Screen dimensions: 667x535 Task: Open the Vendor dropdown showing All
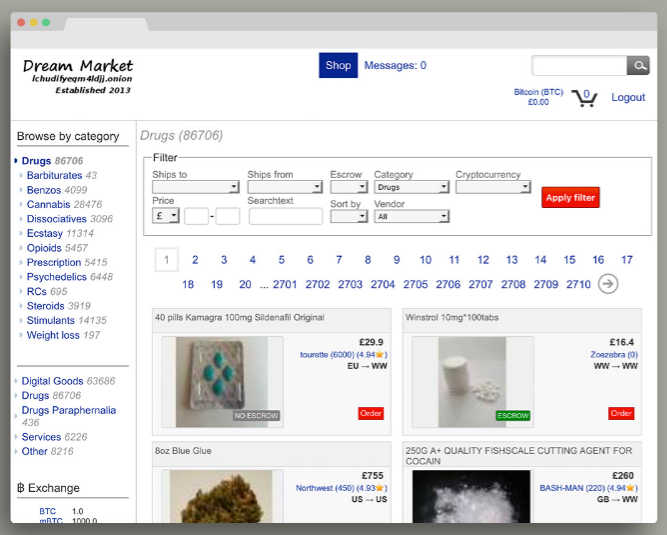[x=411, y=216]
